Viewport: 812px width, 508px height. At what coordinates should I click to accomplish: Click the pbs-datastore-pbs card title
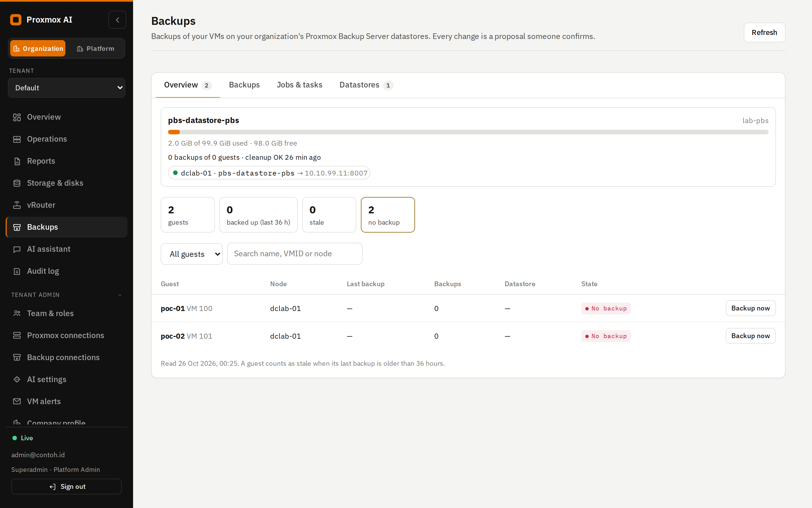click(x=204, y=120)
